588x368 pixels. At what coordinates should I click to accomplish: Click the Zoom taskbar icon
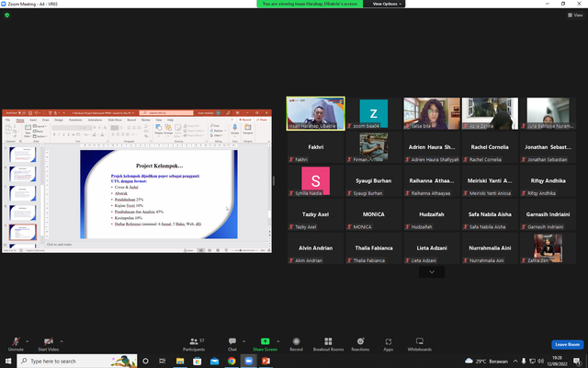pyautogui.click(x=249, y=362)
